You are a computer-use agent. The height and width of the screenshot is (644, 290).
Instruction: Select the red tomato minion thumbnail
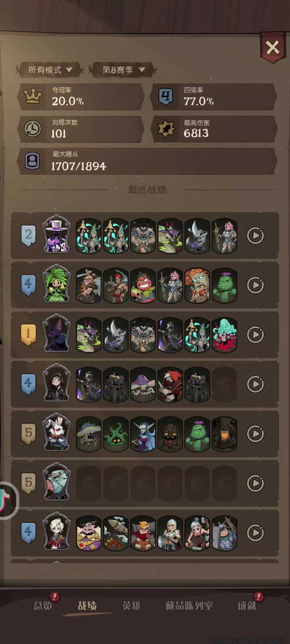click(143, 285)
